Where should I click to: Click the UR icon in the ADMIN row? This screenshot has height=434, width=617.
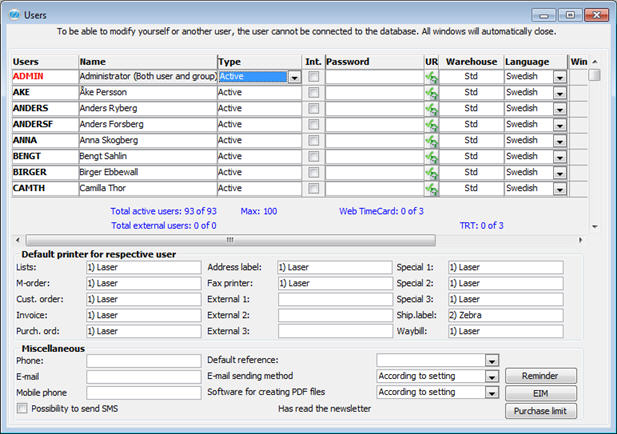coord(432,77)
